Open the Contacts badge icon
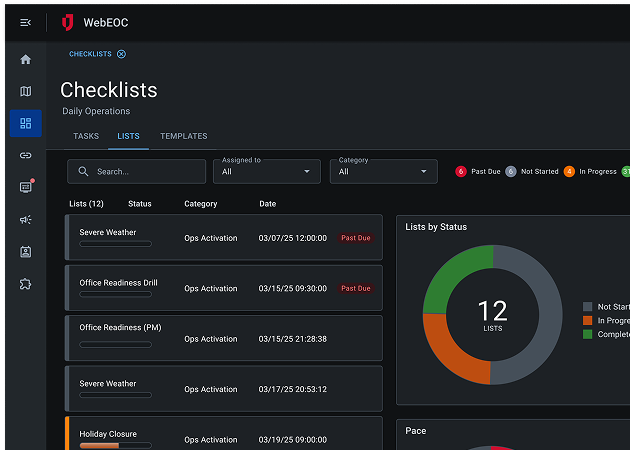The width and height of the screenshot is (630, 450). 25,251
